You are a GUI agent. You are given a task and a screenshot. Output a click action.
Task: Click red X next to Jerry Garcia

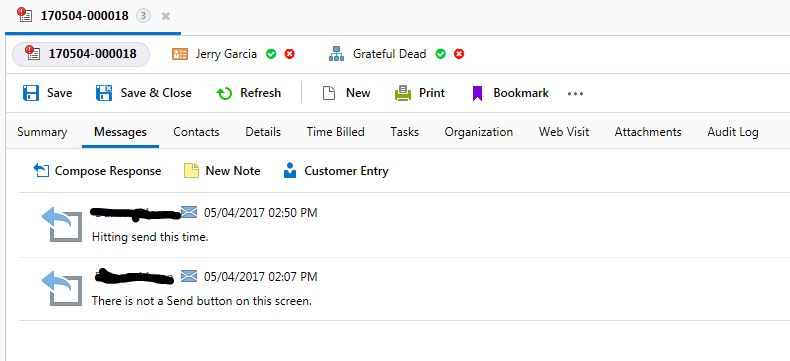tap(289, 54)
